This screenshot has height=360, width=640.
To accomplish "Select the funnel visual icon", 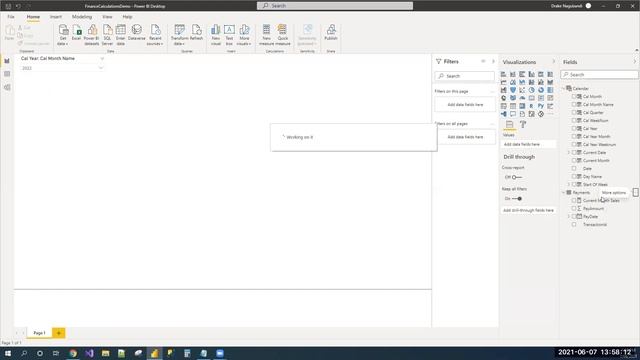I will (513, 90).
